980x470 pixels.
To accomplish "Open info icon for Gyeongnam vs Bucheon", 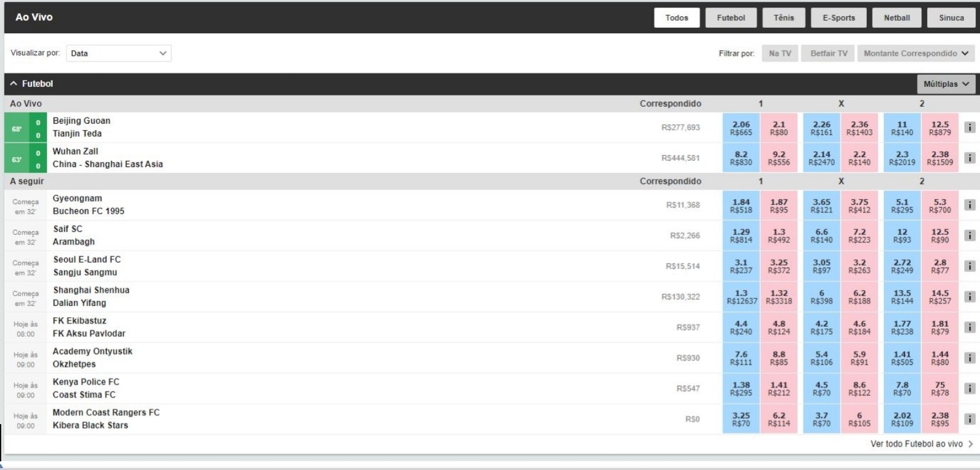I will [969, 205].
